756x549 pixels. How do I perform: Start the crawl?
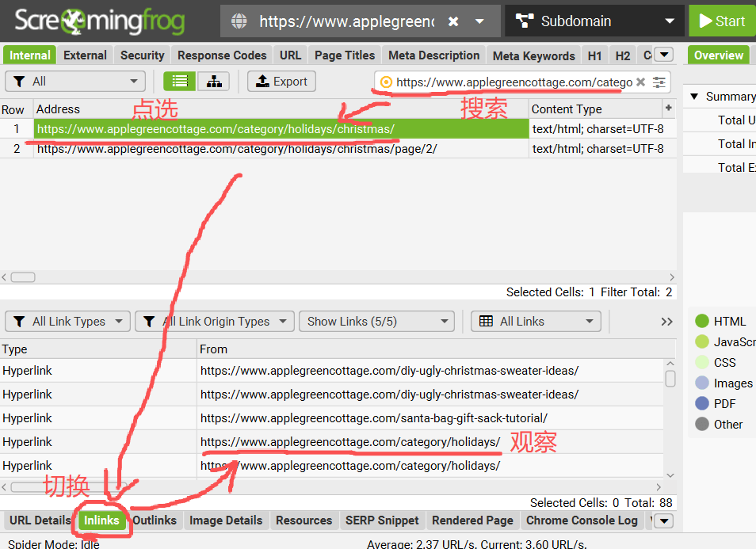click(x=722, y=21)
